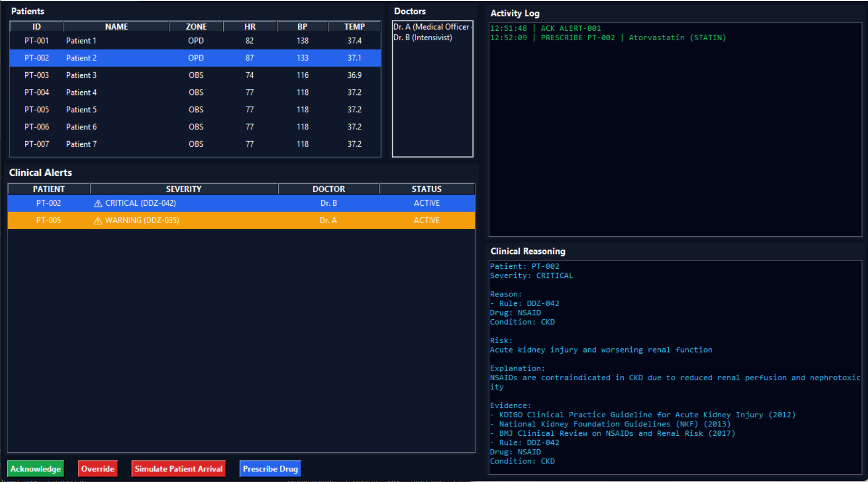
Task: Click ACTIVE status of DDZ-042 alert
Action: pyautogui.click(x=427, y=203)
